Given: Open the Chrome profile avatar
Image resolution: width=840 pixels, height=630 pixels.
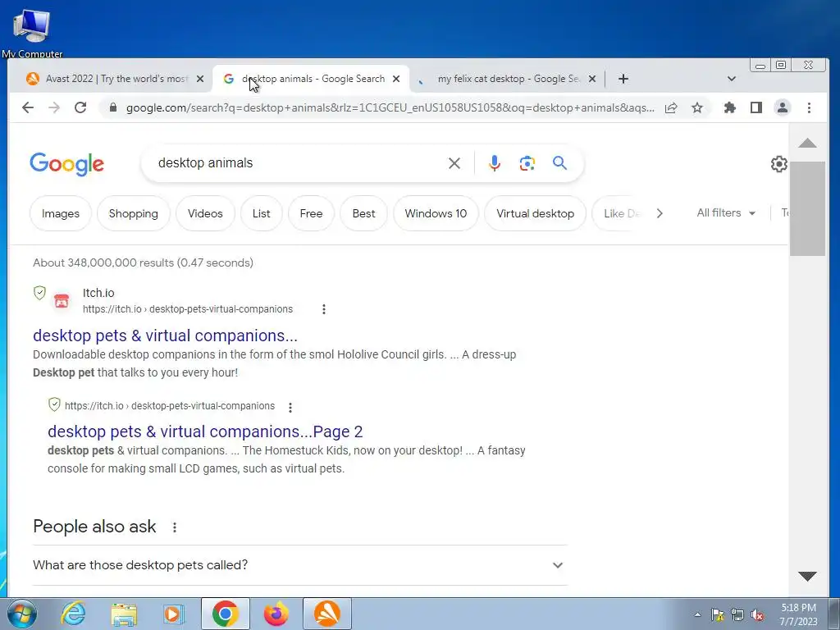Looking at the screenshot, I should click(x=782, y=107).
